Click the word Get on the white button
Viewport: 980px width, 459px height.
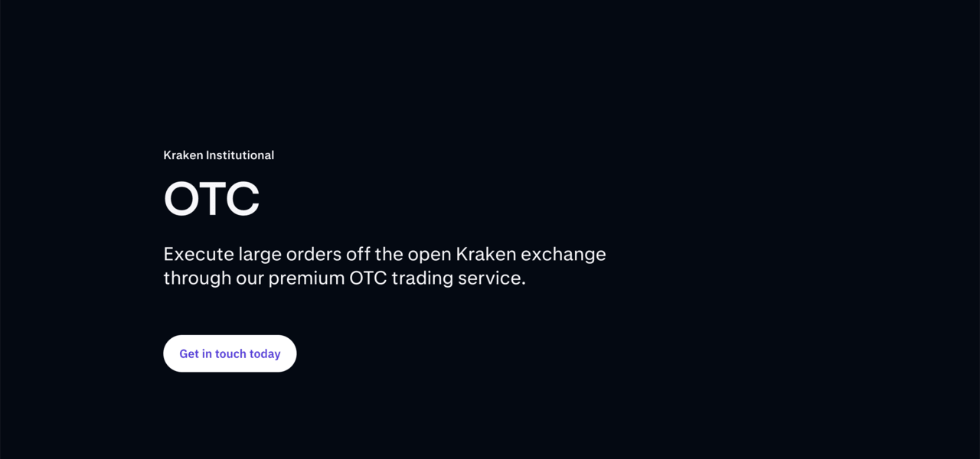(189, 353)
